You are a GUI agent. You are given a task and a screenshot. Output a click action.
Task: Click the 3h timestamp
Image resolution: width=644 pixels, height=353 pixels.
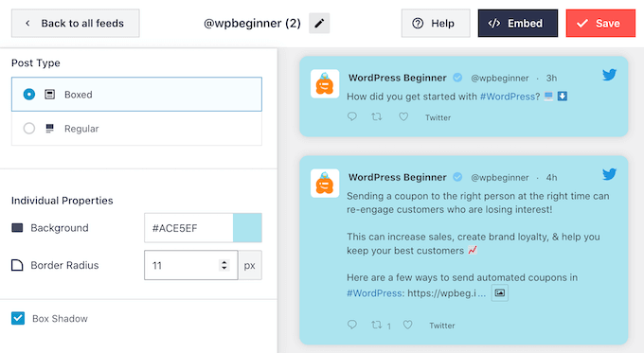[551, 78]
